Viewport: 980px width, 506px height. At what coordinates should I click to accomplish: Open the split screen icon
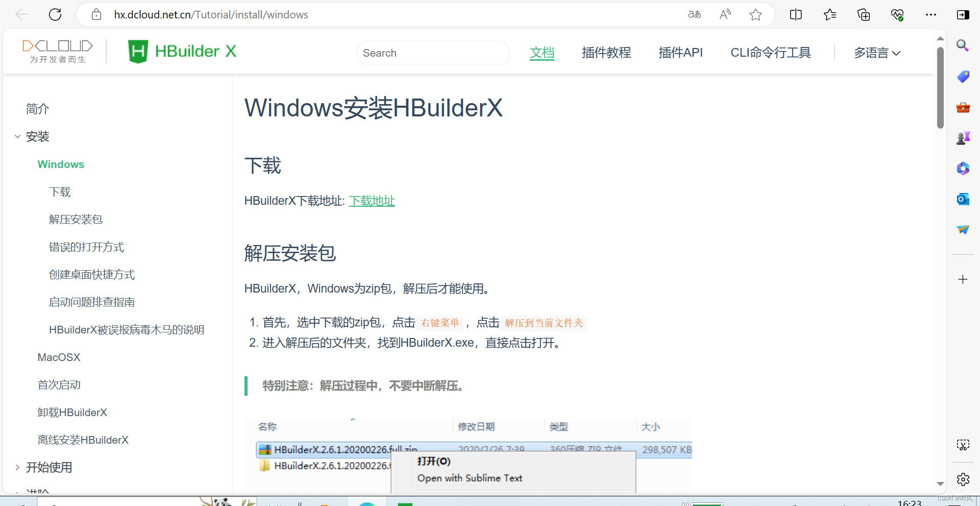[x=796, y=15]
